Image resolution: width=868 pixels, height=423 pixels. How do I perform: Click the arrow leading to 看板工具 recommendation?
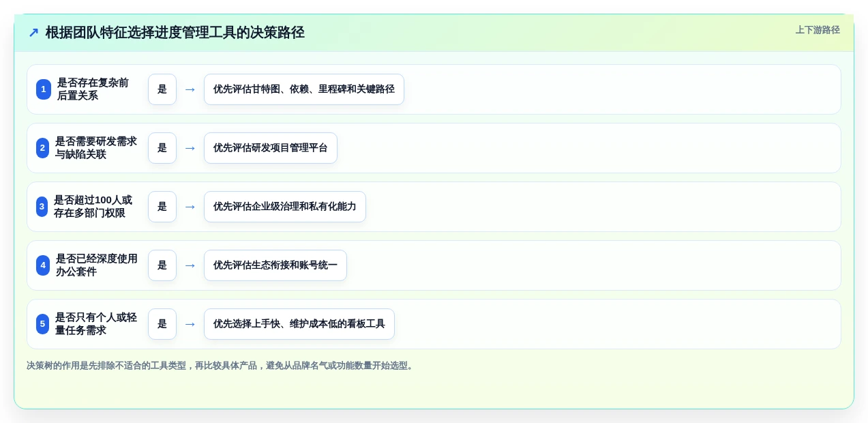pyautogui.click(x=190, y=324)
